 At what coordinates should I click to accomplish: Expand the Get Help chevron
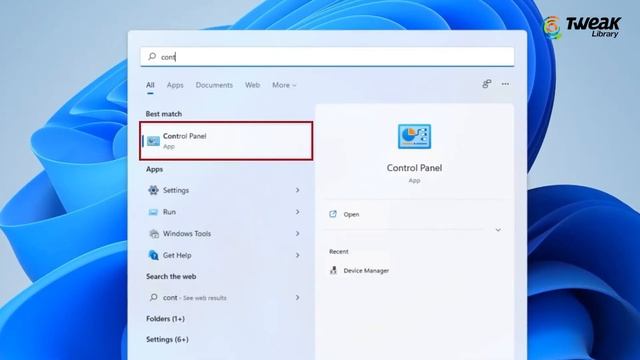pos(298,255)
